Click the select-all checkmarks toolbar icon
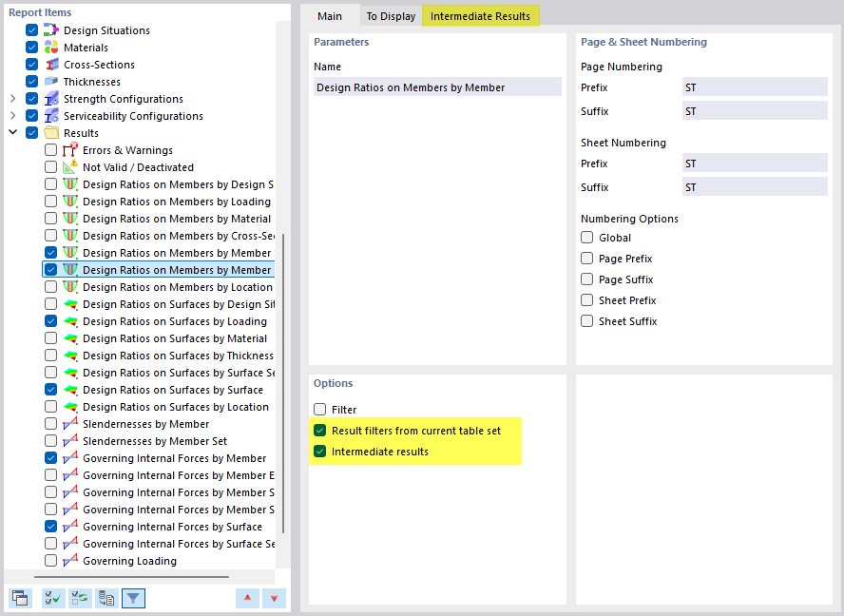This screenshot has height=616, width=844. [x=52, y=598]
